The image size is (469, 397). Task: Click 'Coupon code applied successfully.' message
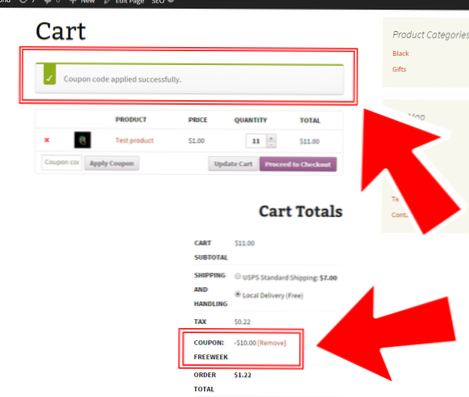tap(122, 79)
